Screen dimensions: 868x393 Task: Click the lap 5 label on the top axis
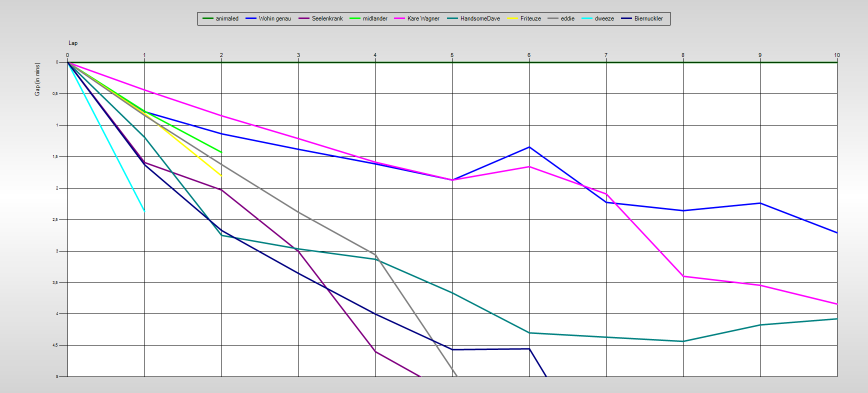pyautogui.click(x=452, y=55)
